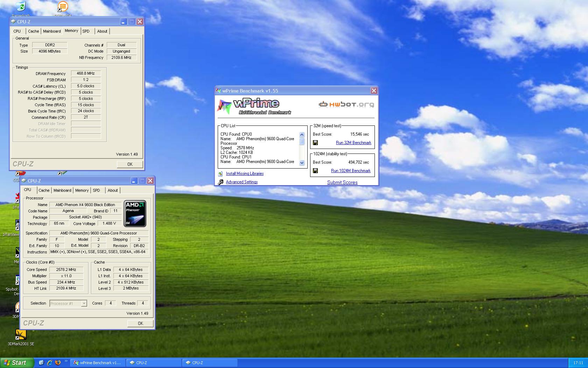Click the DRAM Frequency value 468.8 MHz
This screenshot has width=588, height=368.
[86, 74]
